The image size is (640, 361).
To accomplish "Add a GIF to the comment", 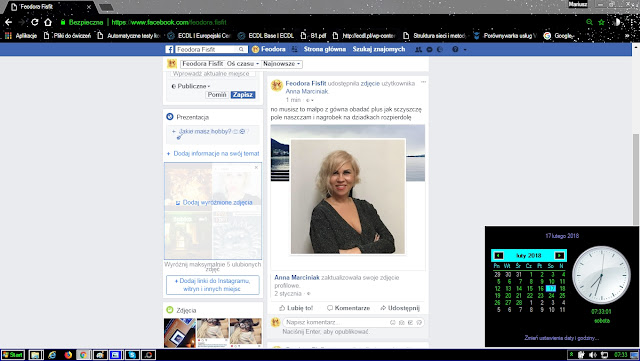I will pos(410,323).
